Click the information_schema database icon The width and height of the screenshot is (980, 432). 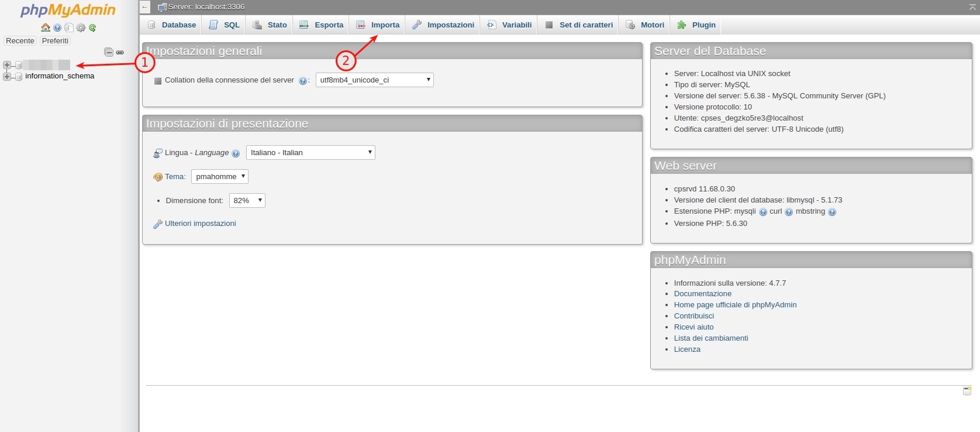tap(19, 77)
